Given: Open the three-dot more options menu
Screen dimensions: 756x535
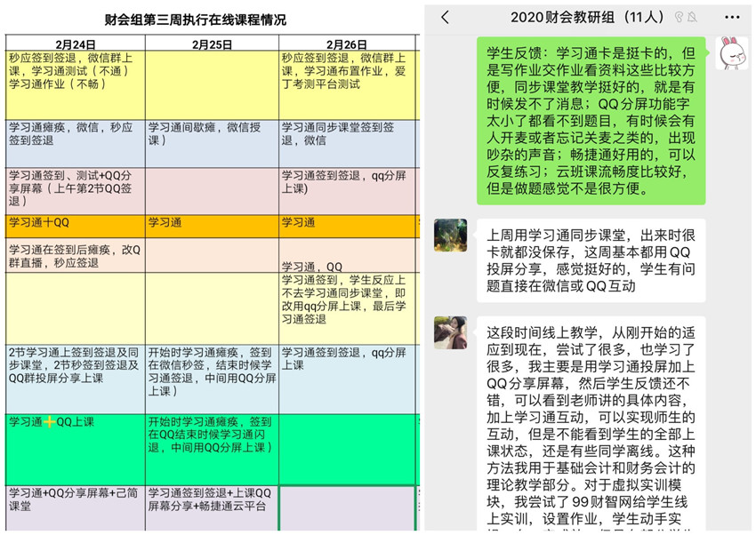Looking at the screenshot, I should click(732, 18).
